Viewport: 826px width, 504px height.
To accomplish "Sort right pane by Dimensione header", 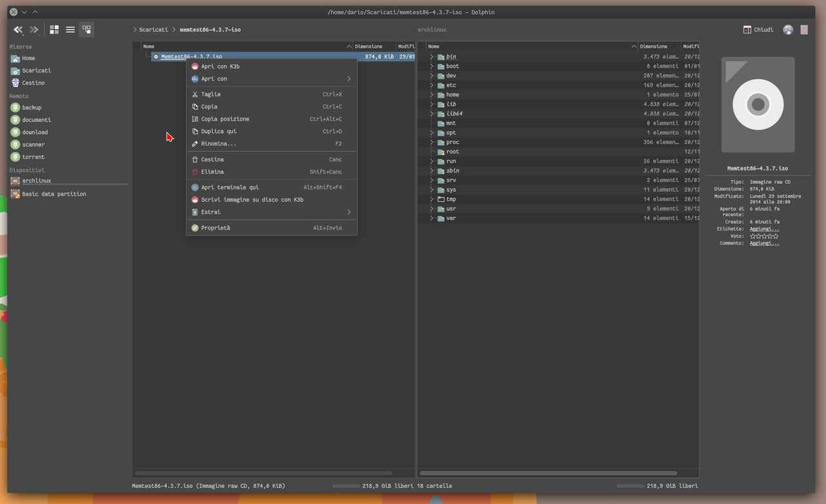I will pos(660,46).
